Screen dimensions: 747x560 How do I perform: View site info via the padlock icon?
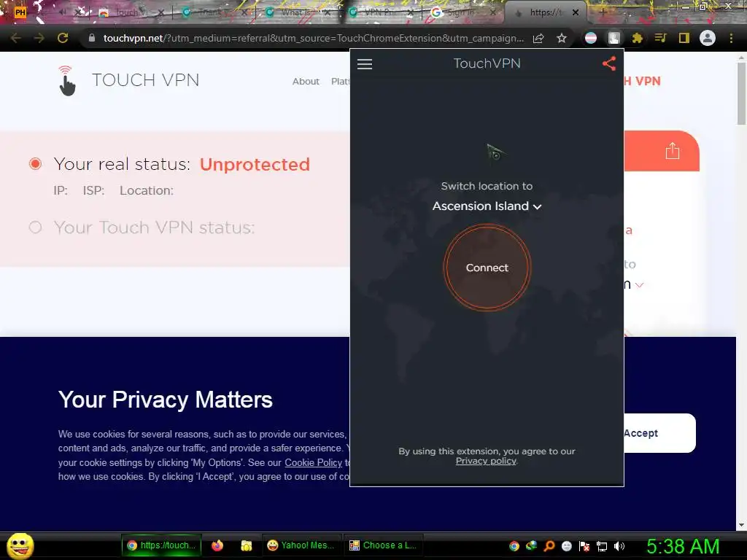92,38
